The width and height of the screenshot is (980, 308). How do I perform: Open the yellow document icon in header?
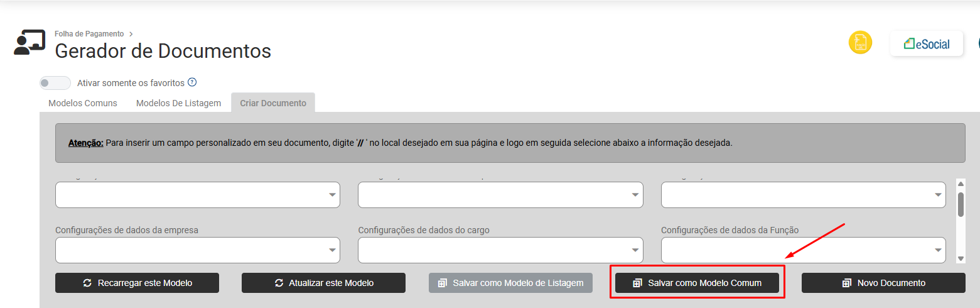point(860,43)
